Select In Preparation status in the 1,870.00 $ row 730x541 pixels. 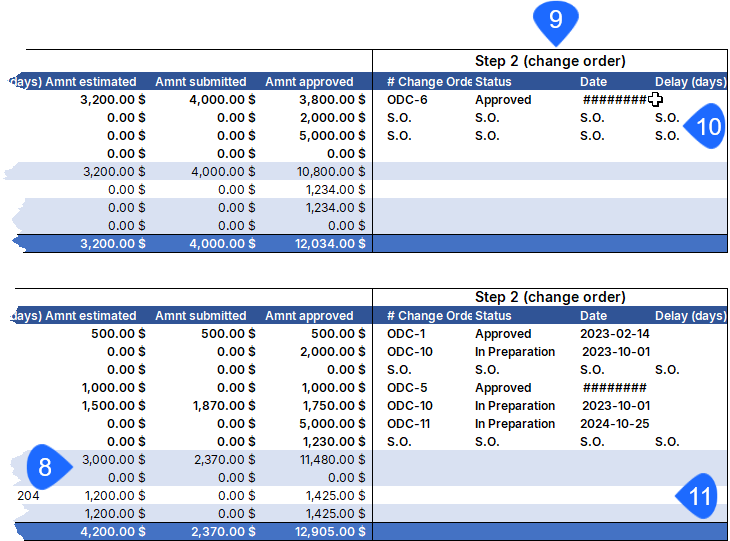click(x=514, y=406)
